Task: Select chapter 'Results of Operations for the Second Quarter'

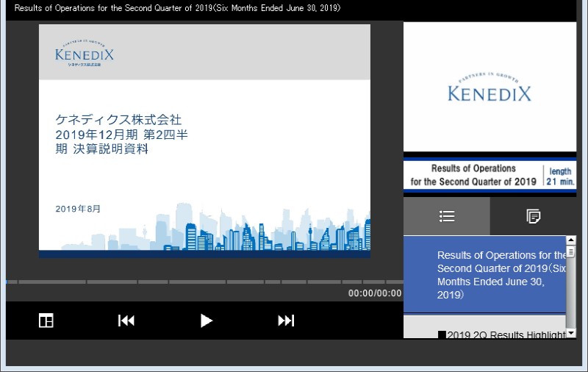Action: point(484,274)
